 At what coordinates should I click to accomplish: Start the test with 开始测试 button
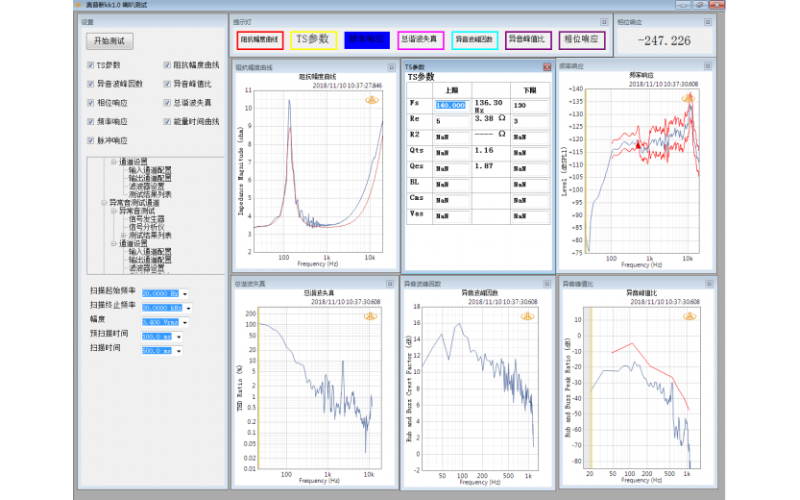tap(110, 41)
